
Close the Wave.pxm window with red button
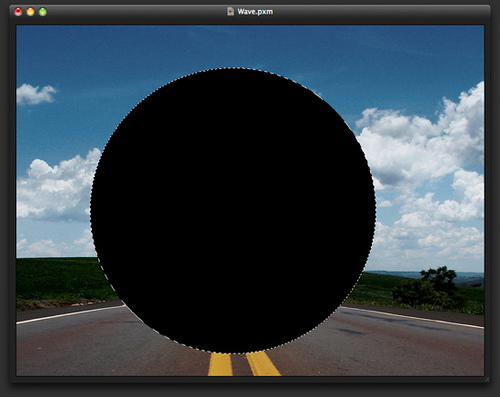[18, 12]
